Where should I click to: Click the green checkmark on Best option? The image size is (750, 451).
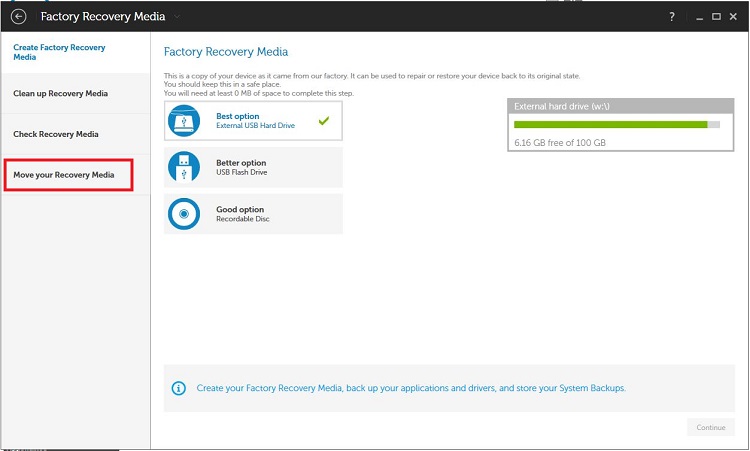pos(324,121)
